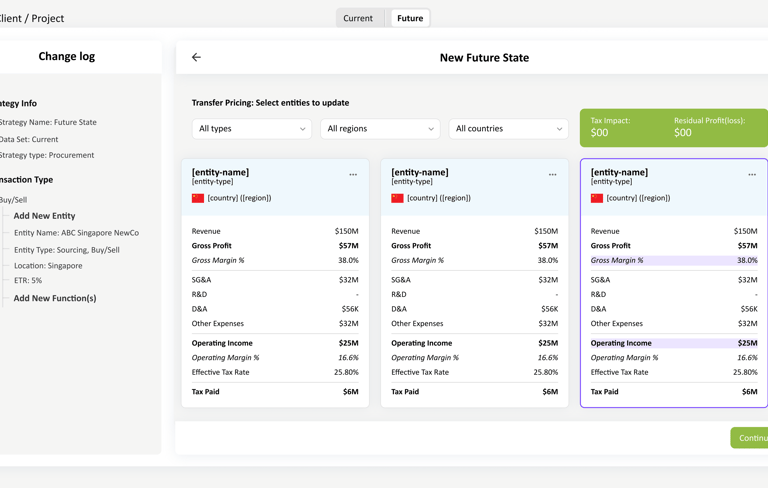Screen dimensions: 768x488
Task: Select the highlighted Gross Margin % row
Action: (673, 260)
